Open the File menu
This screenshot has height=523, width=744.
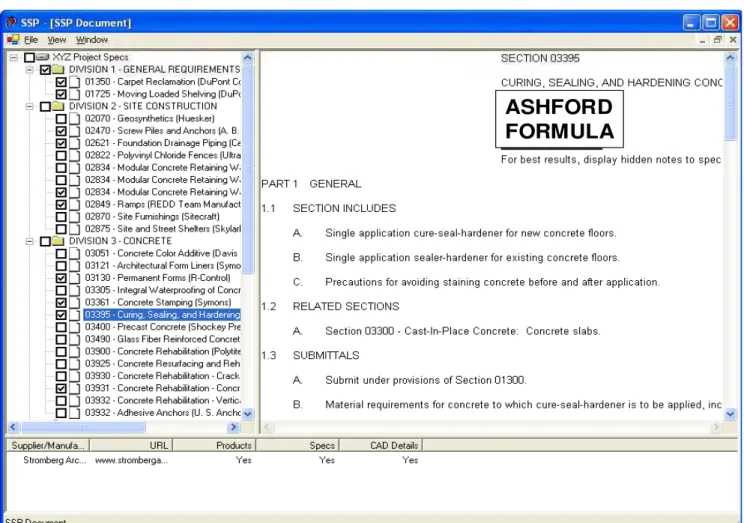coord(31,40)
